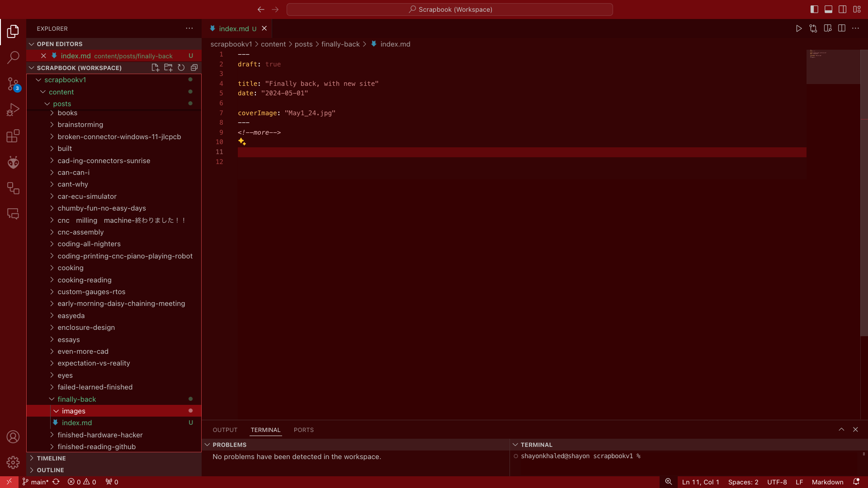This screenshot has height=488, width=868.
Task: Go to line via Ln 11, Col 1
Action: click(x=700, y=482)
